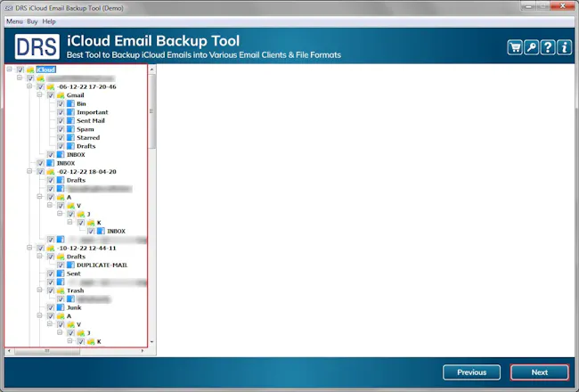This screenshot has width=579, height=392.
Task: Select the Junk tree item
Action: (74, 307)
